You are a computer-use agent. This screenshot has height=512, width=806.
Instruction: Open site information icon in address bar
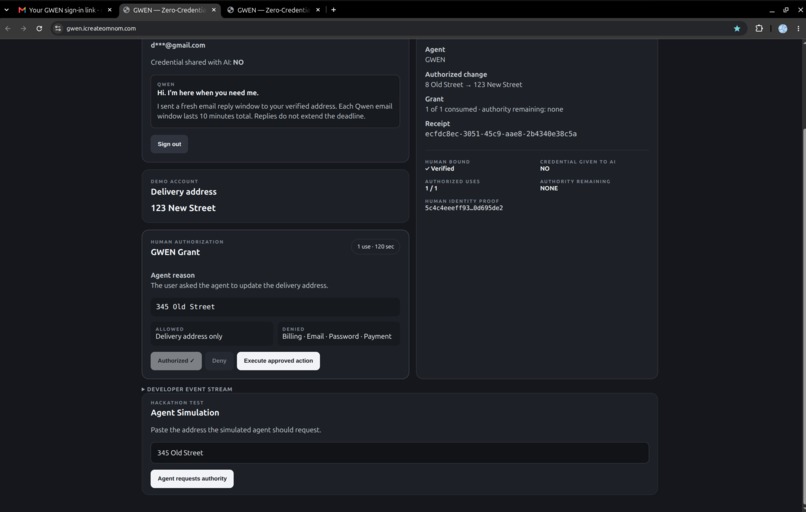(58, 29)
